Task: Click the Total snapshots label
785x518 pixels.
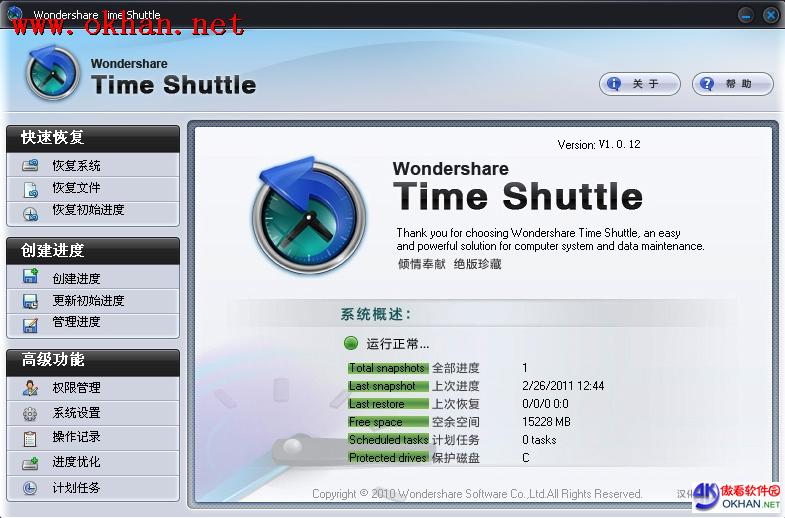Action: [388, 368]
